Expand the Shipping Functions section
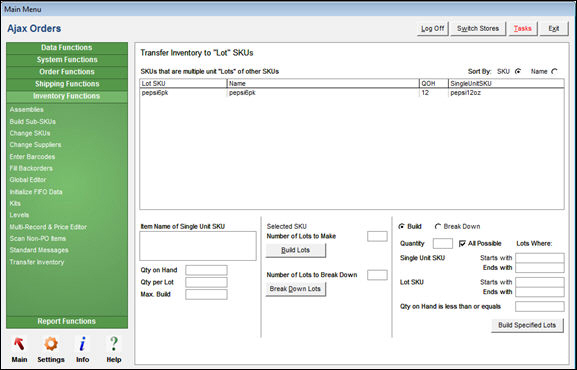This screenshot has height=370, width=577. click(x=67, y=84)
